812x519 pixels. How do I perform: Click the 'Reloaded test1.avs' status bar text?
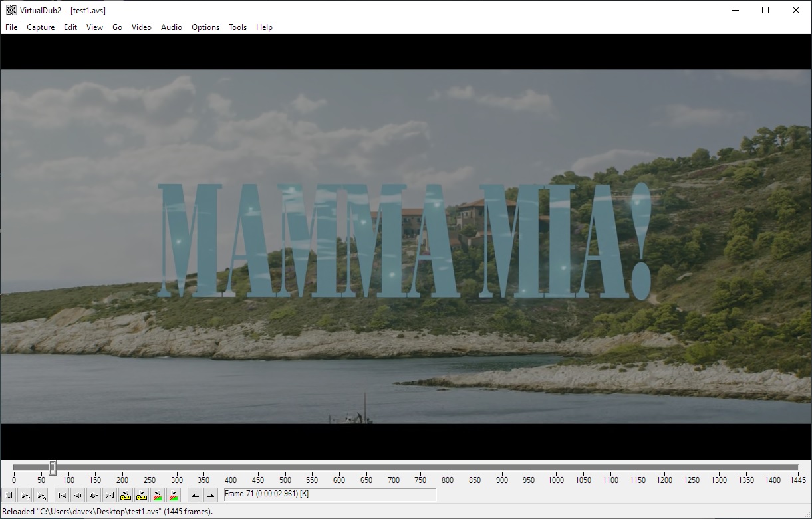tap(108, 512)
